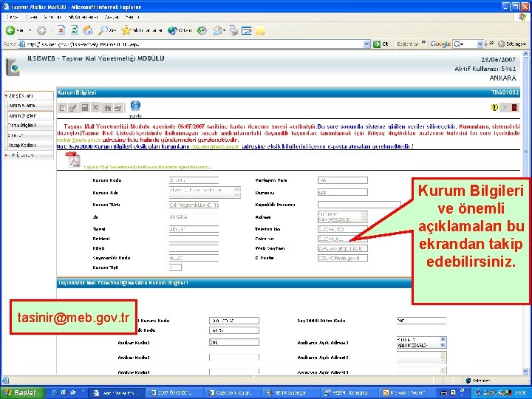The width and height of the screenshot is (532, 399).
Task: Click the New record icon in Kurum Bilgileri toolbar
Action: point(62,108)
